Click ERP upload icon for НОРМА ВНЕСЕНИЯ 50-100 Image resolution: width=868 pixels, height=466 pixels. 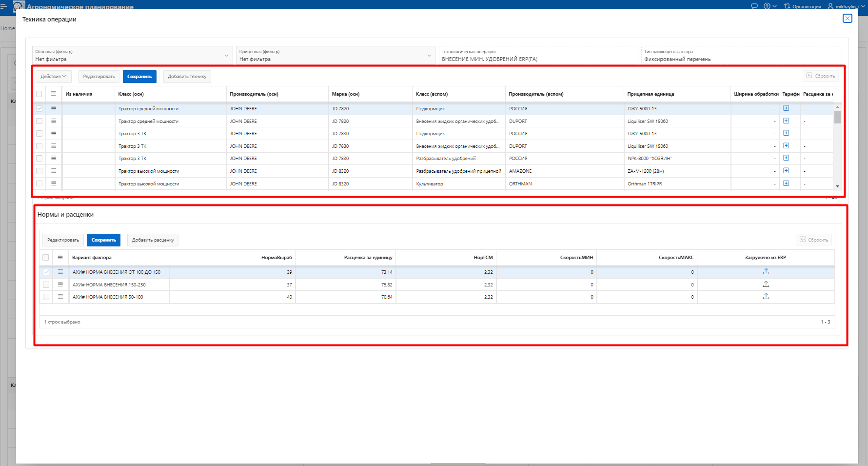[766, 297]
